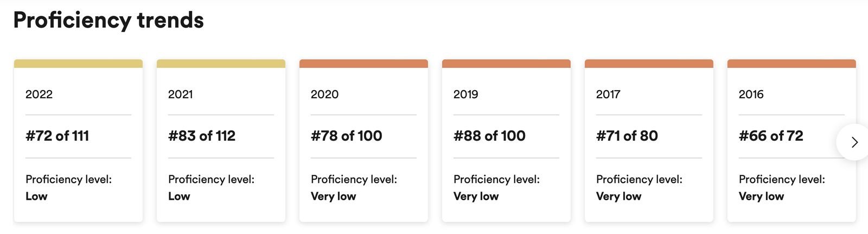The image size is (868, 234).
Task: Click the yellow bar atop 2022 card
Action: tap(78, 64)
